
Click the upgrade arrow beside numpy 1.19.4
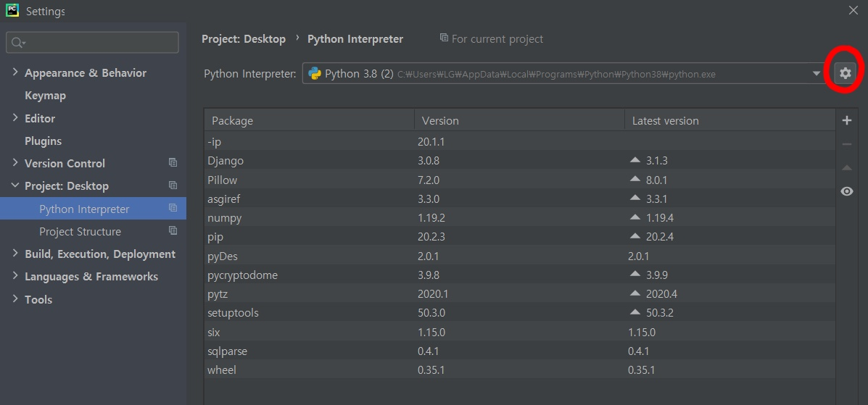(x=635, y=217)
